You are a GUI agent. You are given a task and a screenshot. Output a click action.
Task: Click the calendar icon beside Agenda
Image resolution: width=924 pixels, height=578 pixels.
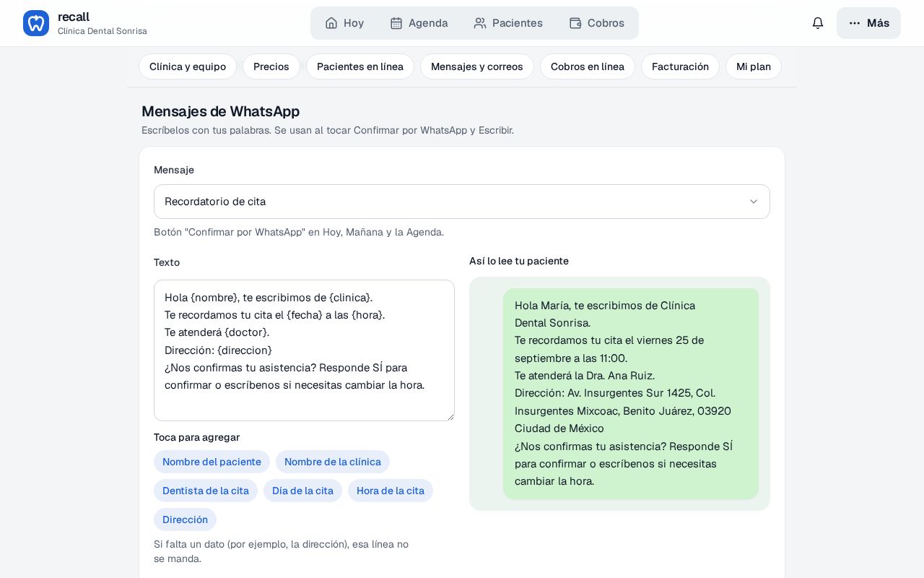[396, 23]
